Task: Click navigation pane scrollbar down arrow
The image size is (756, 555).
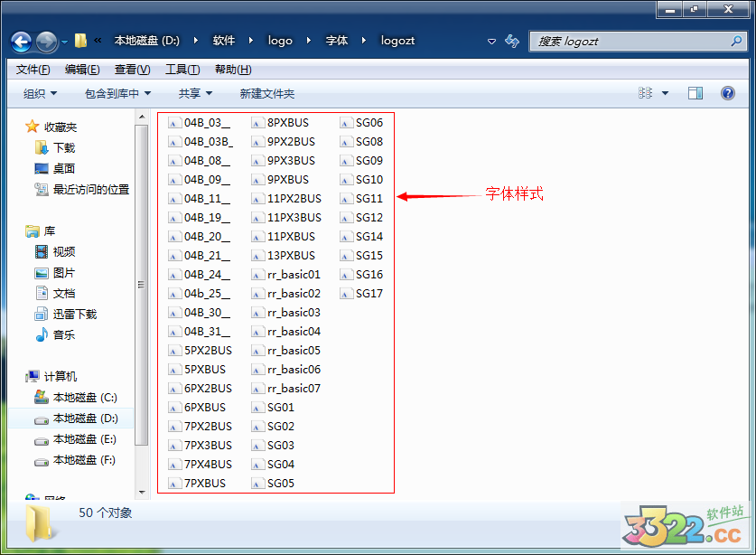Action: point(142,493)
